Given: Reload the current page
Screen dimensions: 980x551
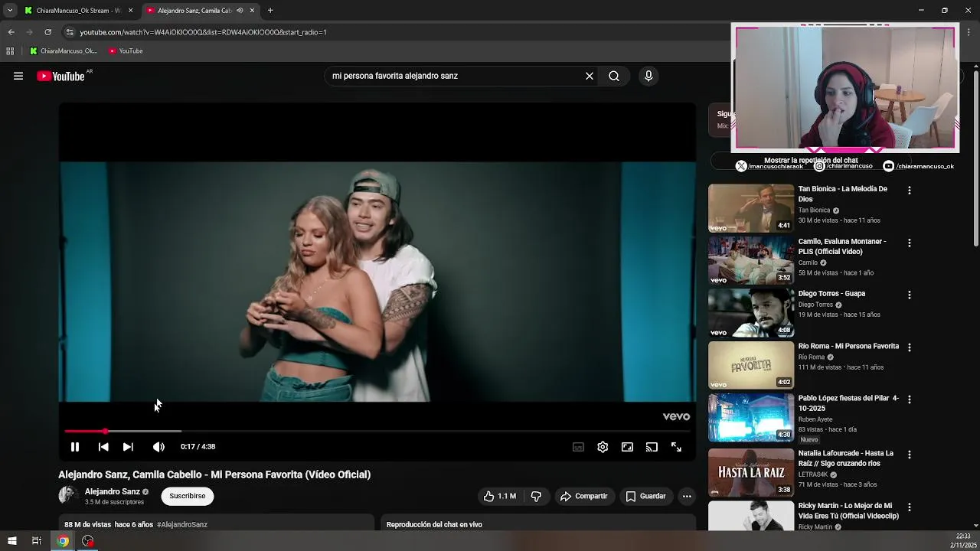Looking at the screenshot, I should pyautogui.click(x=47, y=32).
